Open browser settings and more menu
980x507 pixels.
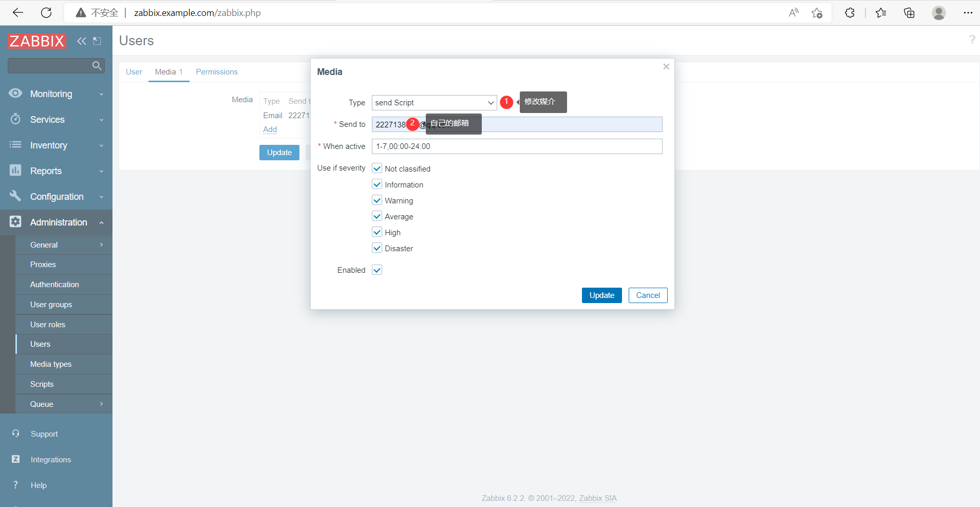point(968,13)
